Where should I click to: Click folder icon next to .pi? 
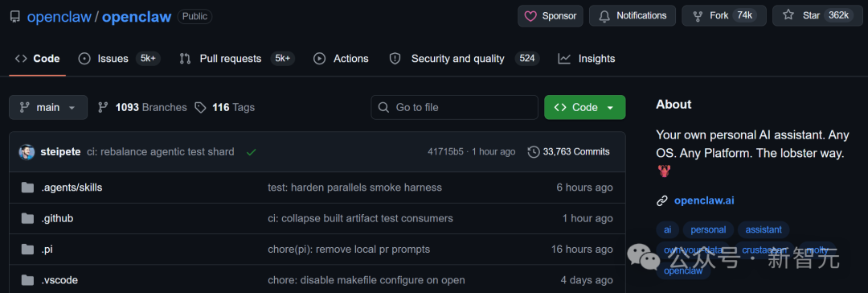(x=27, y=250)
